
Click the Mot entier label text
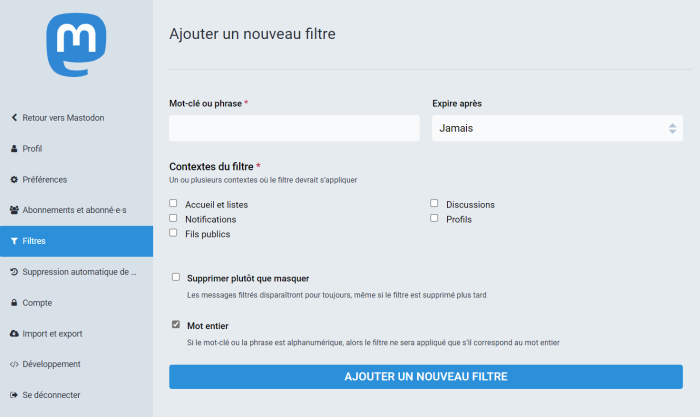[x=208, y=326]
